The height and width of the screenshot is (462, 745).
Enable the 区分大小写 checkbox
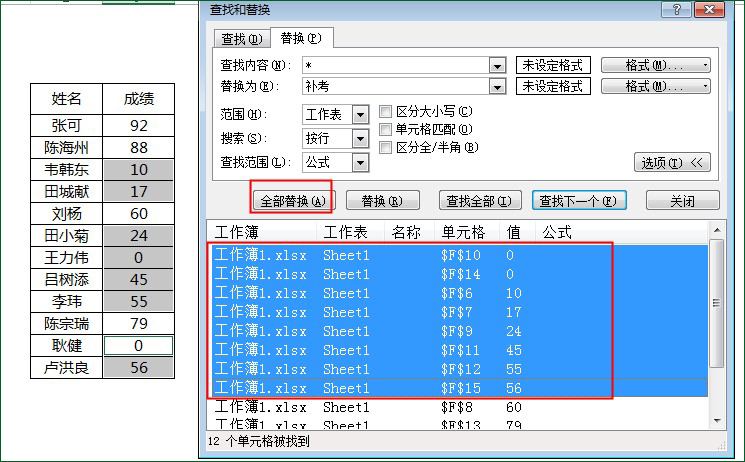click(x=385, y=112)
